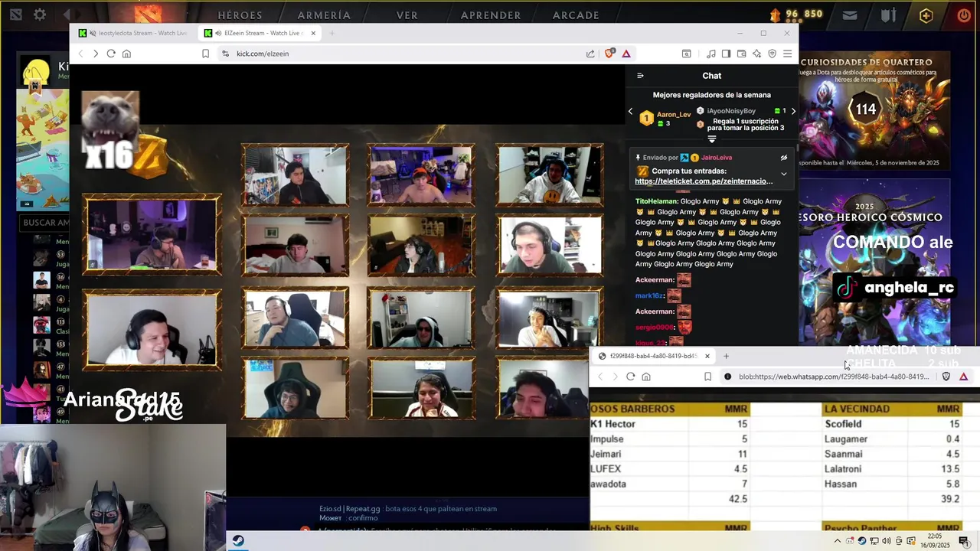
Task: Reload the kick.com page
Action: coord(111,54)
